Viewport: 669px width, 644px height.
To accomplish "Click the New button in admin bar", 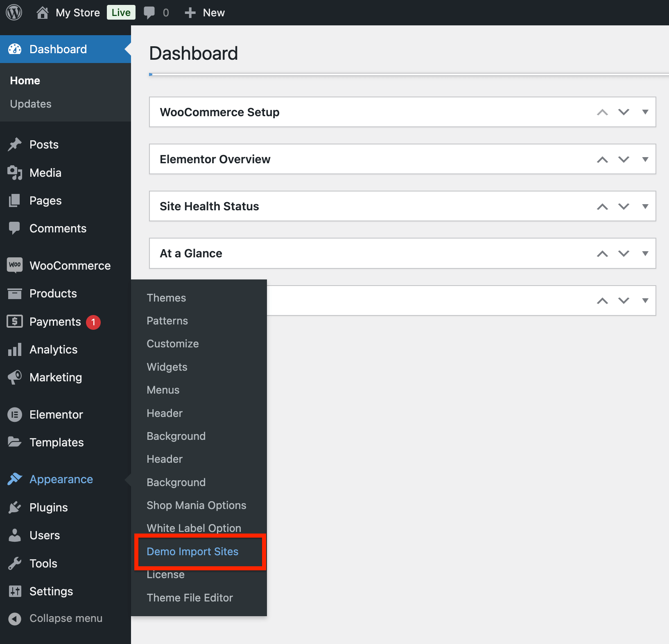I will (205, 13).
